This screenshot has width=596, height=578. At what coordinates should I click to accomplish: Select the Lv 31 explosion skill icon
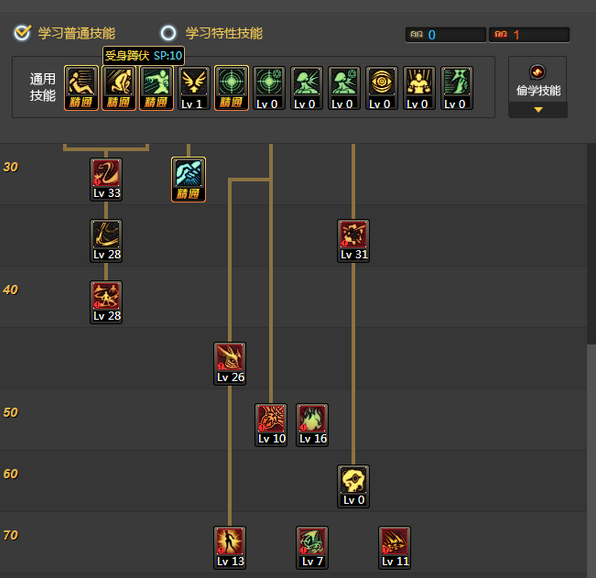pyautogui.click(x=353, y=241)
